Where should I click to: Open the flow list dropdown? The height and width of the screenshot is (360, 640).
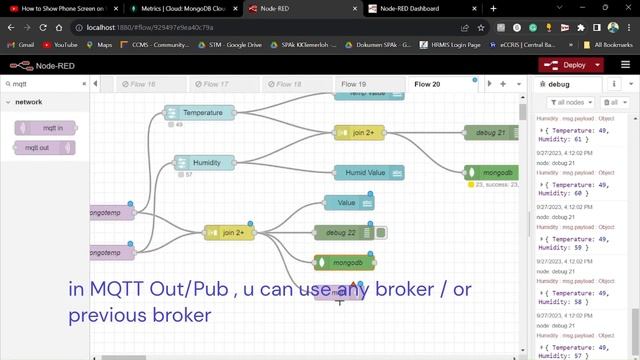519,84
